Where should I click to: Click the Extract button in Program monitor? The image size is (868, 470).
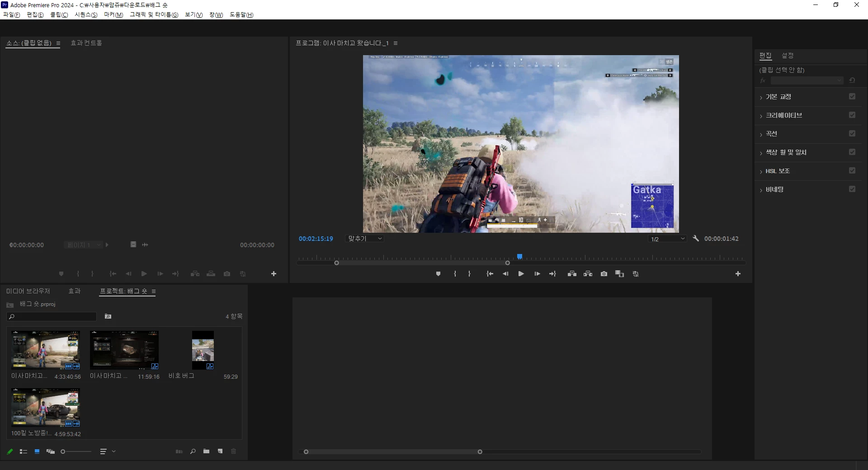click(588, 274)
